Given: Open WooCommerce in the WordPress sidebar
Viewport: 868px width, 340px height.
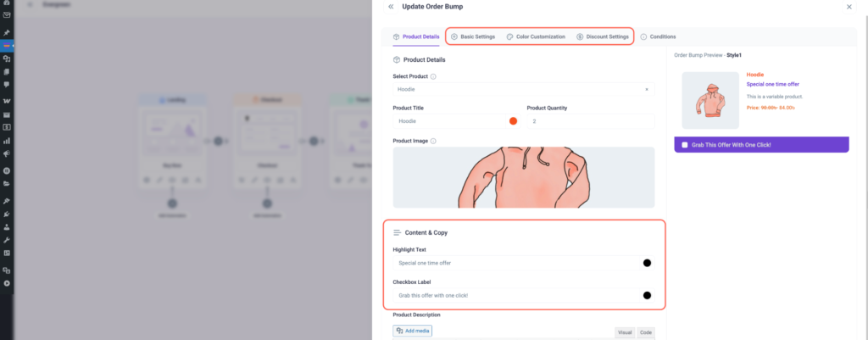Looking at the screenshot, I should coord(7,101).
